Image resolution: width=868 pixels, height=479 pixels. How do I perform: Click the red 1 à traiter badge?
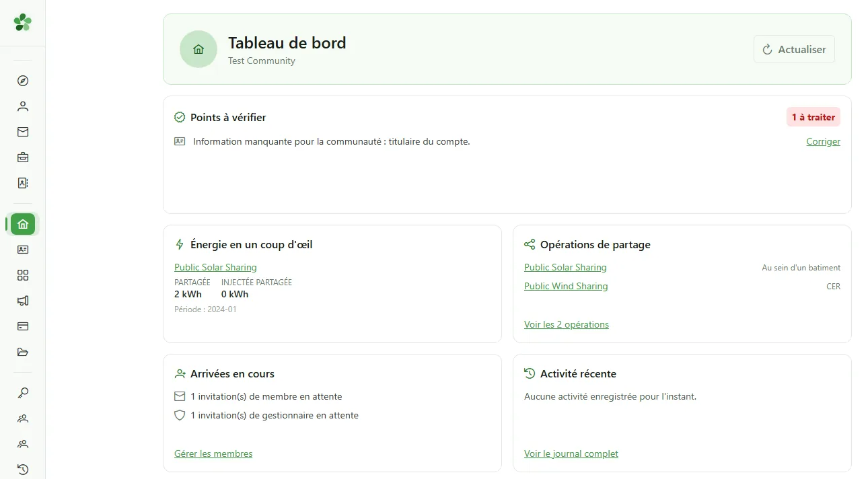(813, 117)
